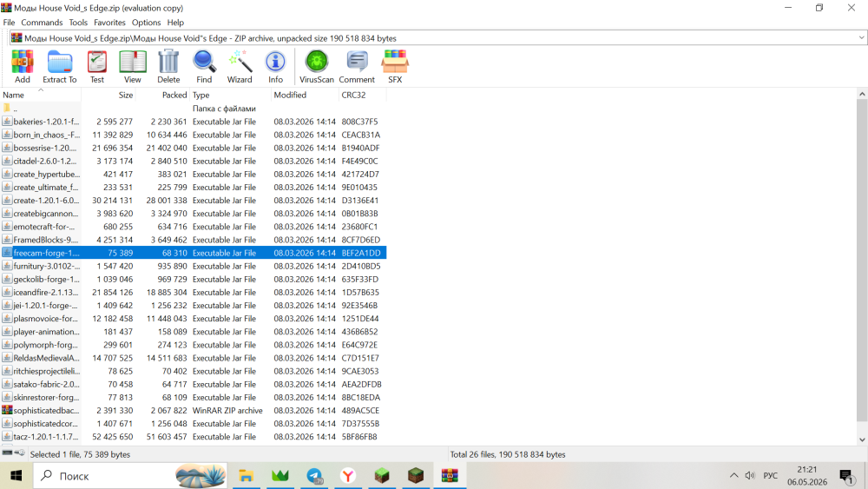Click the parent folder '..' icon
The width and height of the screenshot is (868, 489).
pos(7,108)
